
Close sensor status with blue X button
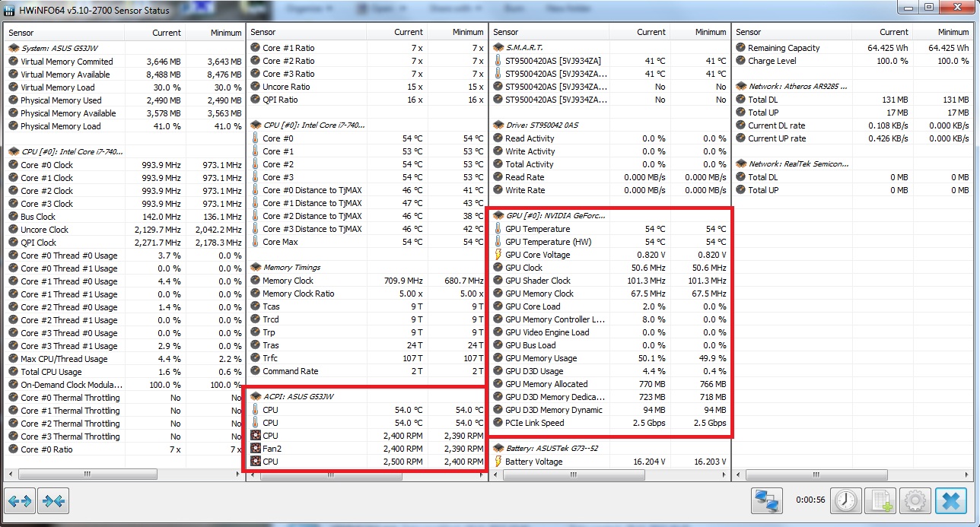point(950,500)
